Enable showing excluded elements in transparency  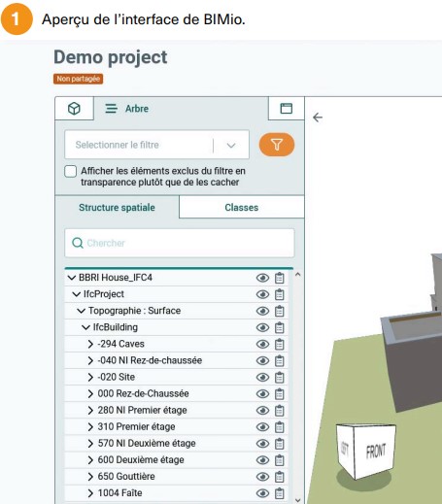click(x=70, y=171)
